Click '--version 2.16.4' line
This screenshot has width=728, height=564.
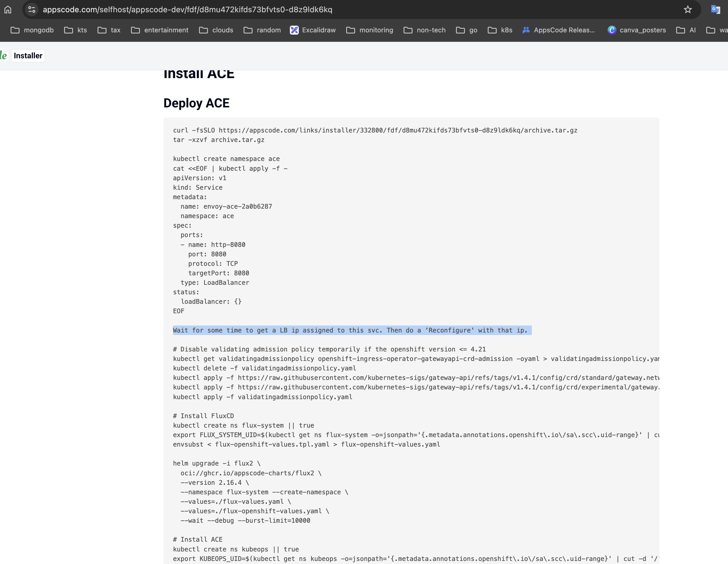coord(215,483)
